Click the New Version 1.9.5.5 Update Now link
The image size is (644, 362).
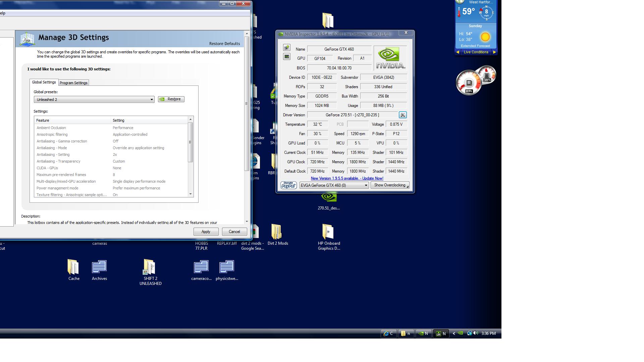[x=347, y=178]
